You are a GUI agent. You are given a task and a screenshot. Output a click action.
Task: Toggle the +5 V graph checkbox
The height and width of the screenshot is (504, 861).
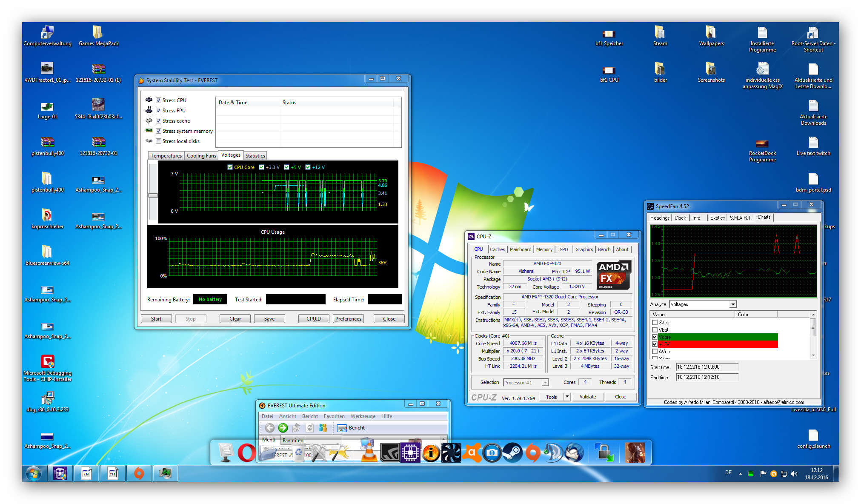tap(287, 167)
